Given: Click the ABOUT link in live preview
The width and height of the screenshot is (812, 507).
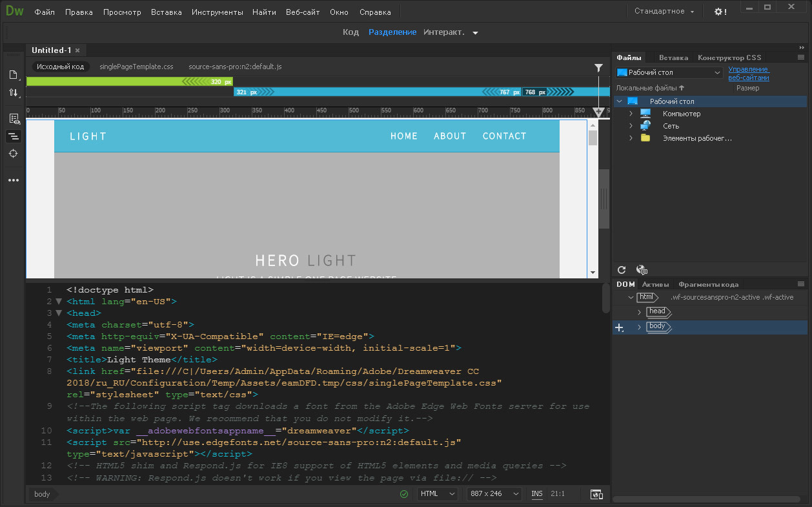Looking at the screenshot, I should [x=450, y=136].
